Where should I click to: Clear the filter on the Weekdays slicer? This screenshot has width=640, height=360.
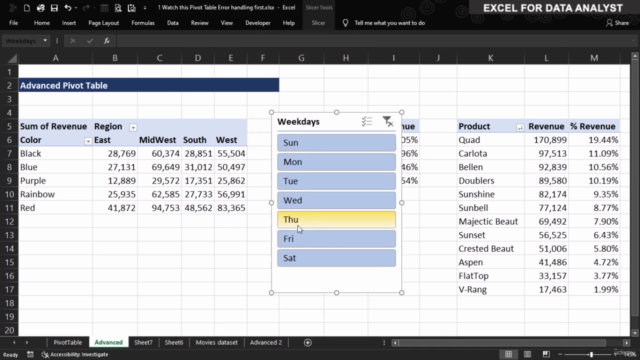(x=387, y=121)
